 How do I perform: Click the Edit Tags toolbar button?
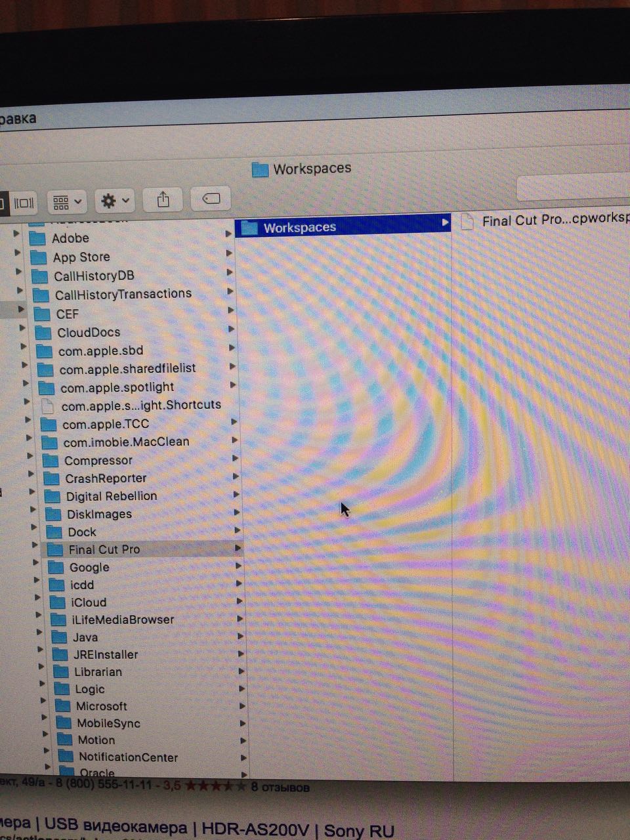(211, 198)
